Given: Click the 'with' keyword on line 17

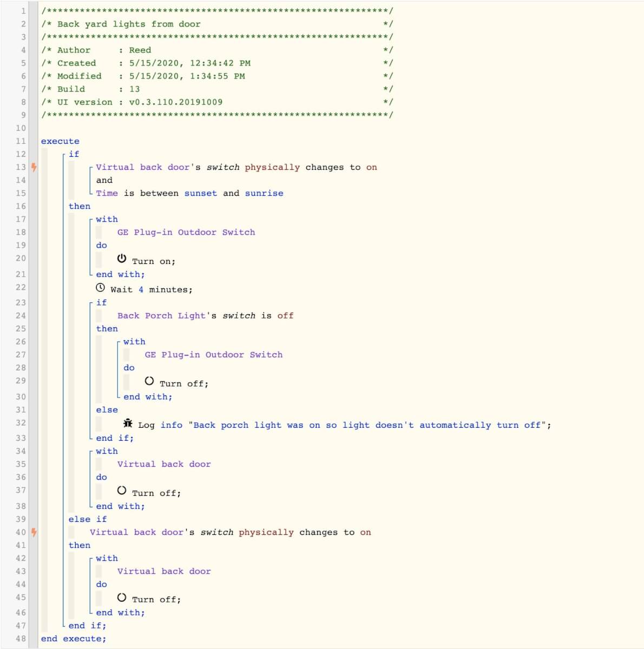Looking at the screenshot, I should pos(107,219).
